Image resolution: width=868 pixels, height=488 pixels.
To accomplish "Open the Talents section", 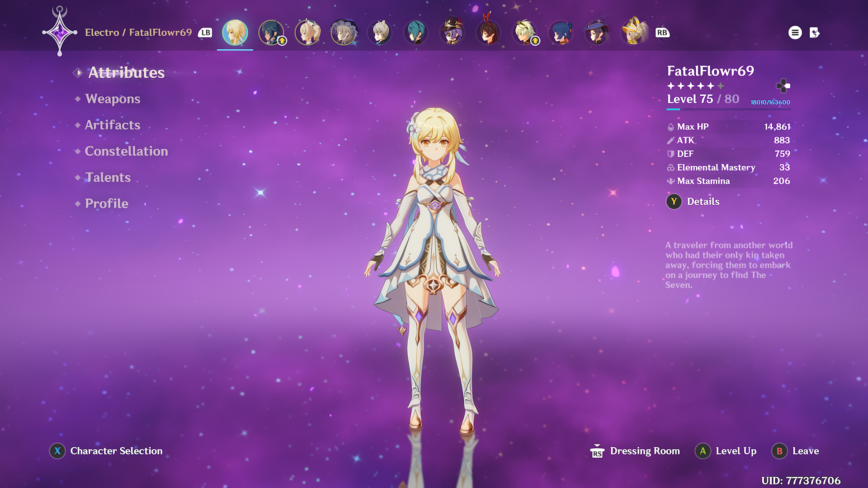I will coord(108,177).
